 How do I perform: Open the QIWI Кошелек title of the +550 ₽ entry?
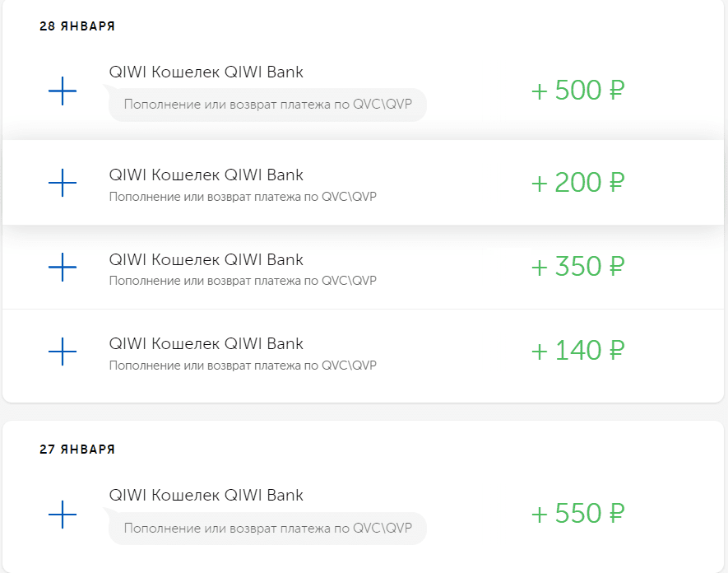click(206, 495)
